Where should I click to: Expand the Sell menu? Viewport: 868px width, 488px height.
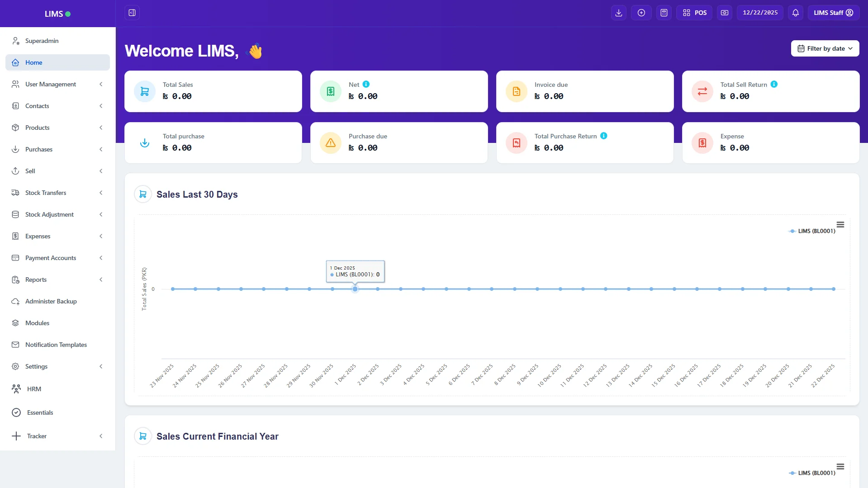(x=58, y=171)
